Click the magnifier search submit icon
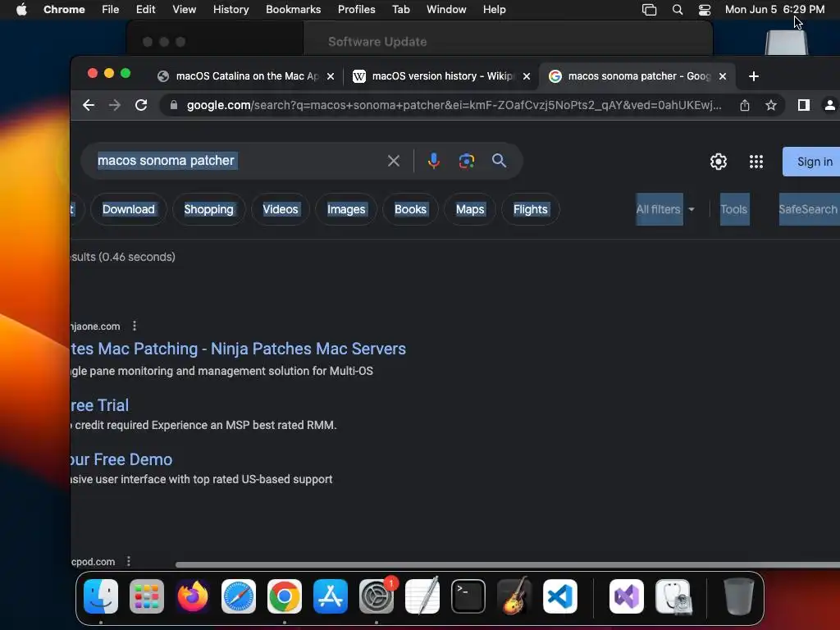This screenshot has width=840, height=630. click(500, 161)
